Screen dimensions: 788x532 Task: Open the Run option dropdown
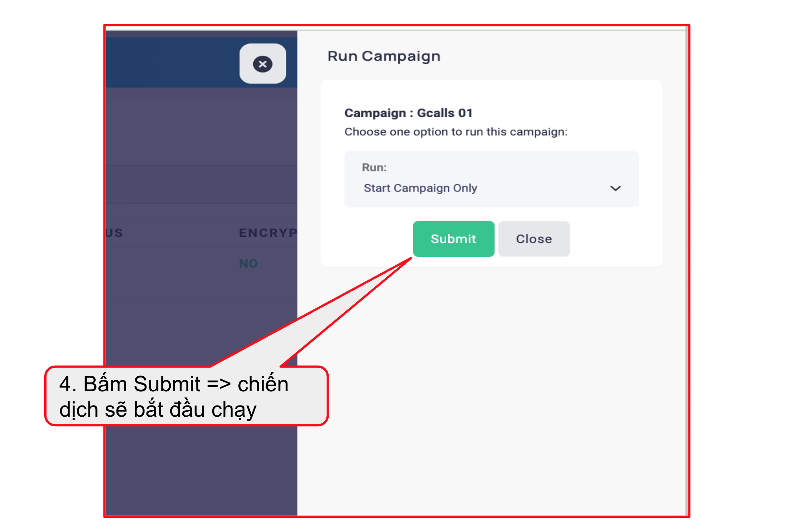492,179
